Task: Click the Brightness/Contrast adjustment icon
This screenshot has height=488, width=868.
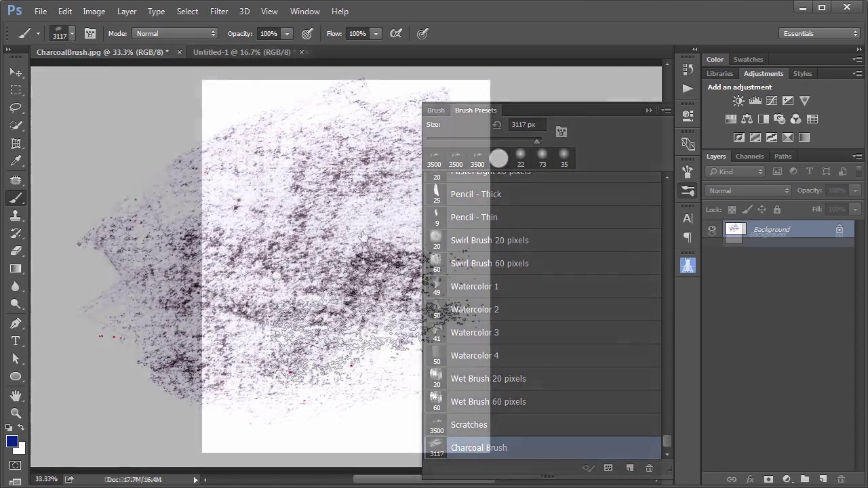Action: tap(738, 101)
